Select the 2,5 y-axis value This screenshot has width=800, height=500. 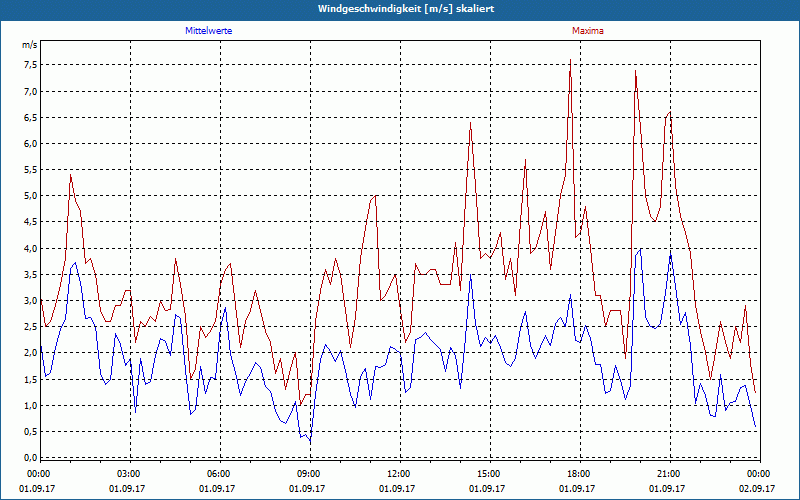(30, 327)
